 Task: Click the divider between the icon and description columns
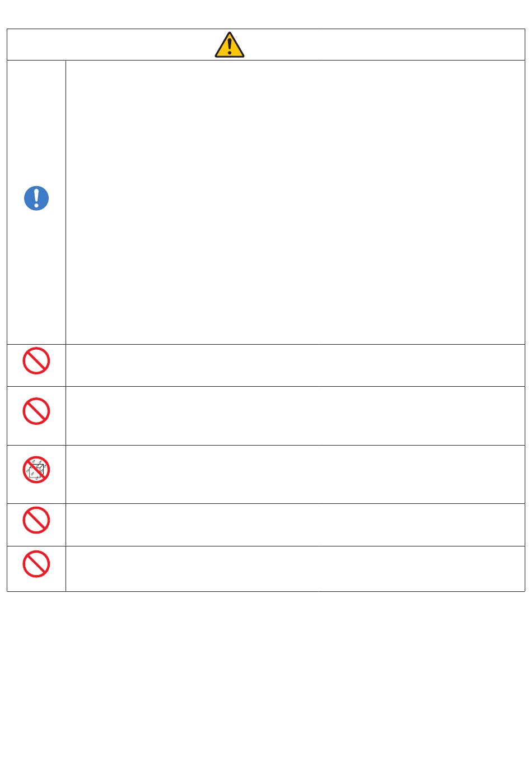coord(66,326)
